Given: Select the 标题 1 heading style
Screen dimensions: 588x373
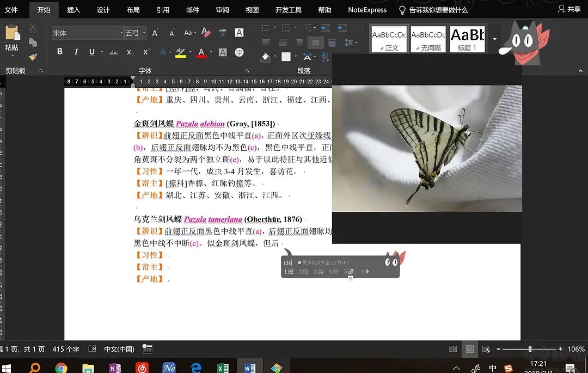Looking at the screenshot, I should click(x=467, y=39).
